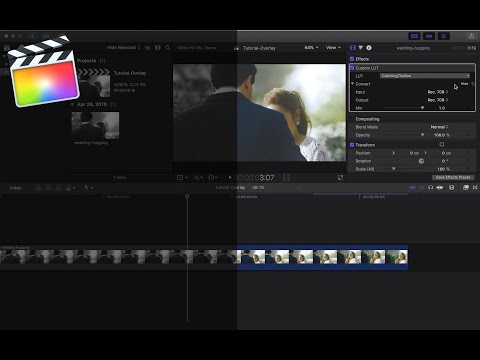Open the select tool dropdown in timeline
This screenshot has width=480, height=360.
(x=88, y=188)
